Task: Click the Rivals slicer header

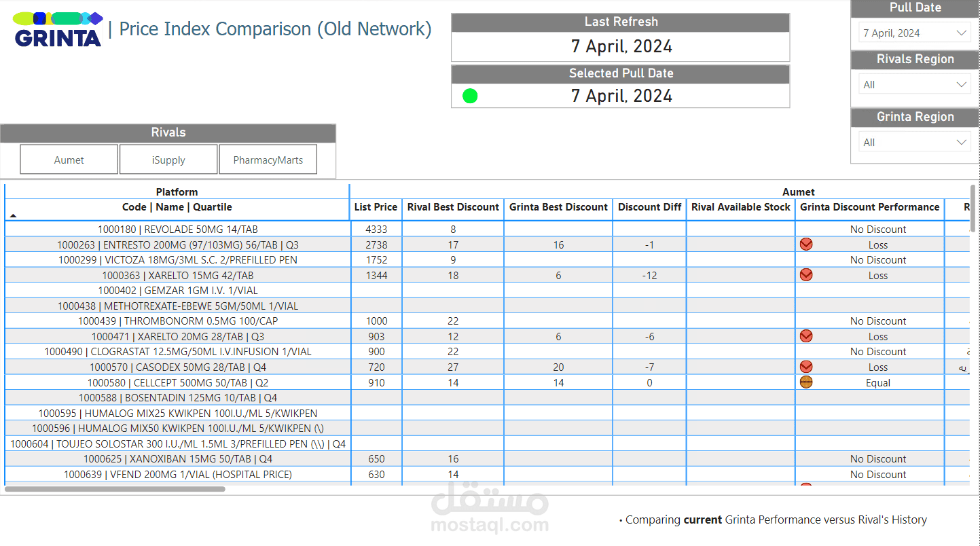Action: coord(168,132)
